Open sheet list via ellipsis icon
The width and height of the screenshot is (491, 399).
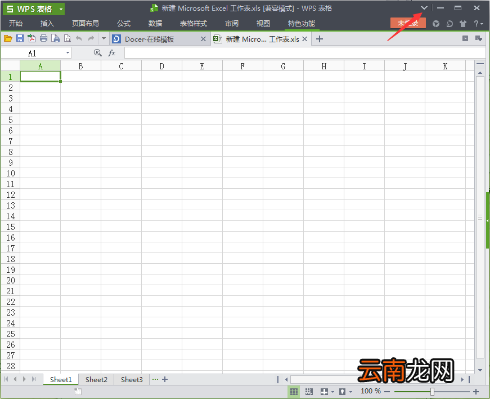[x=155, y=379]
